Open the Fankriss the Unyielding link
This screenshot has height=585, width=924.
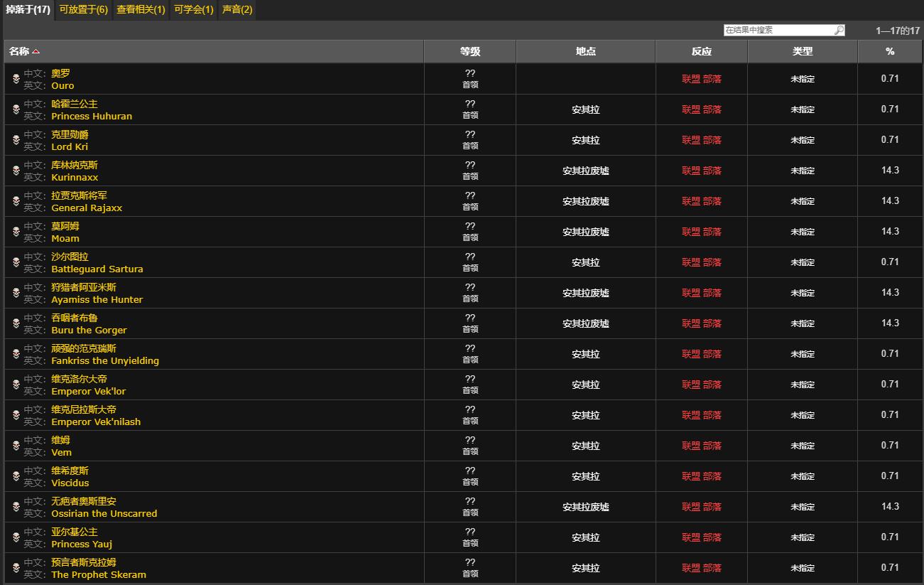pyautogui.click(x=105, y=360)
